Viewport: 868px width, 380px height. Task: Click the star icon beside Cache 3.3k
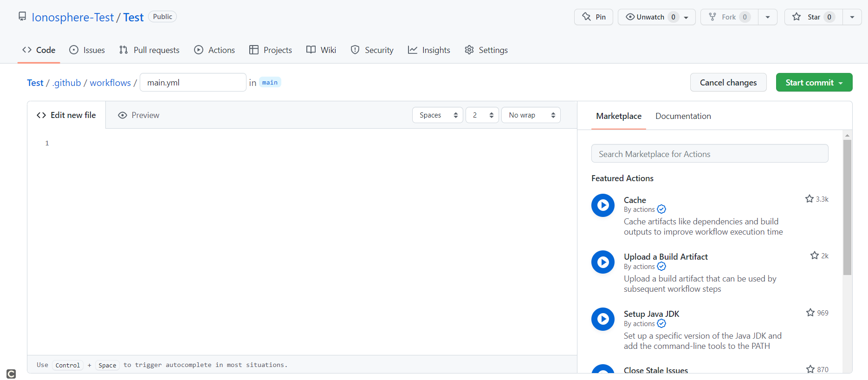click(809, 199)
